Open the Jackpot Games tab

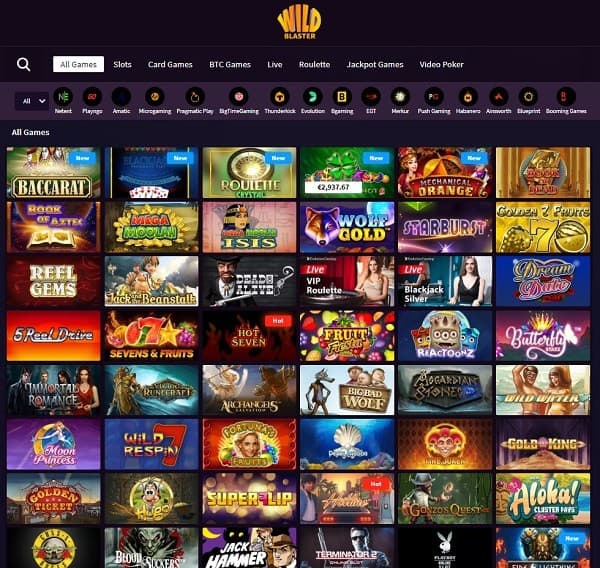pyautogui.click(x=375, y=64)
